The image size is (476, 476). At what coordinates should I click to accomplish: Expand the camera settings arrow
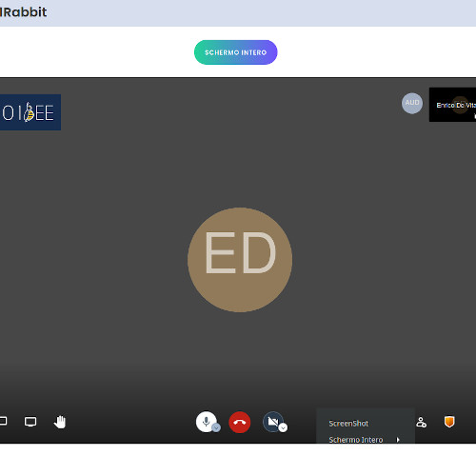pos(283,427)
